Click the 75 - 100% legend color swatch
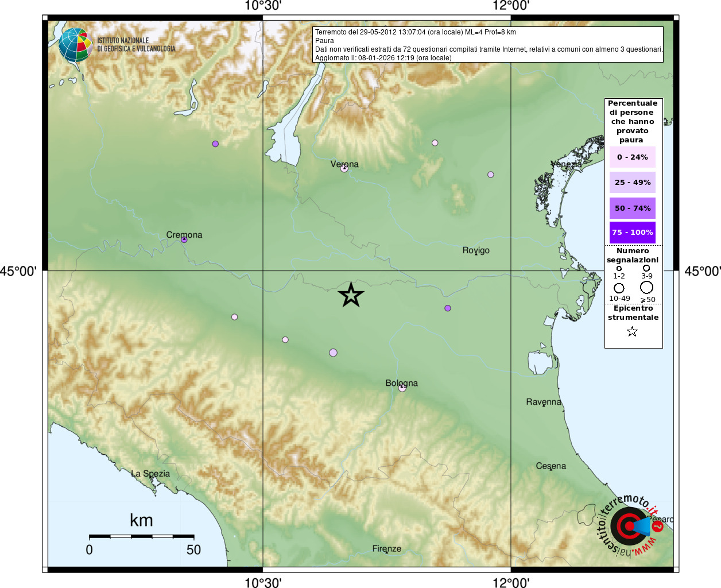Viewport: 721px width, 588px height. [633, 232]
